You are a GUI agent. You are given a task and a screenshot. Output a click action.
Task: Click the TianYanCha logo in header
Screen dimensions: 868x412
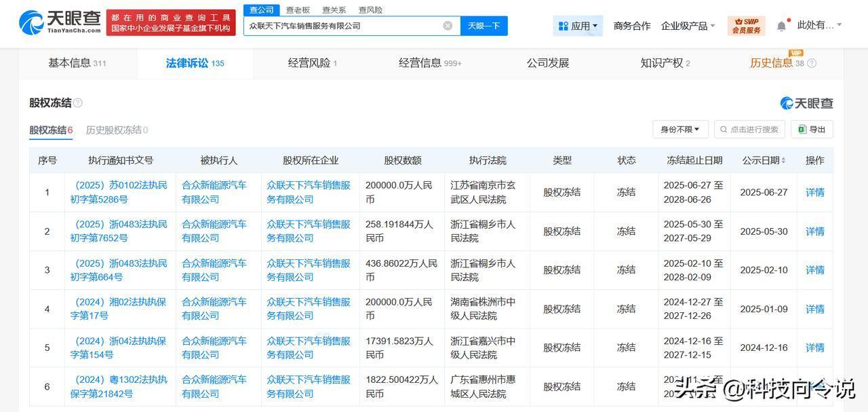coord(60,22)
